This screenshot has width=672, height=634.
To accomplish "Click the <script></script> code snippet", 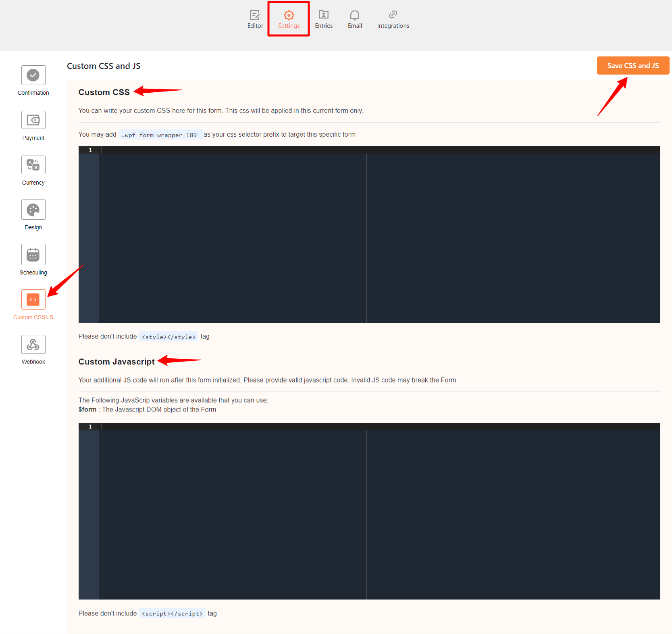I will tap(172, 613).
